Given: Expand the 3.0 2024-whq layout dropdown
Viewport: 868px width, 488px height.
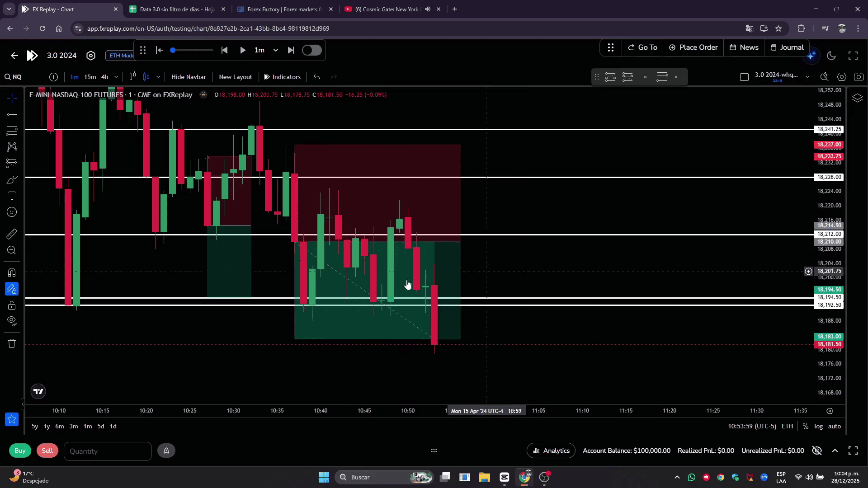Looking at the screenshot, I should click(x=807, y=77).
